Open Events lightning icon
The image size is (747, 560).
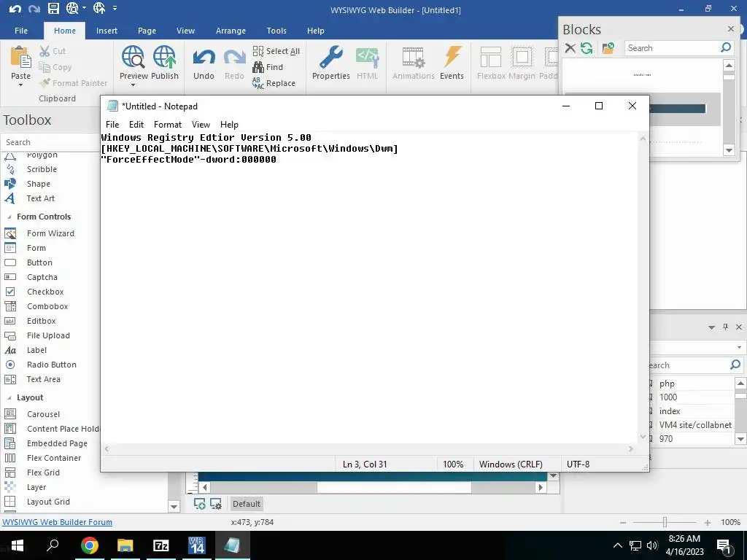452,57
